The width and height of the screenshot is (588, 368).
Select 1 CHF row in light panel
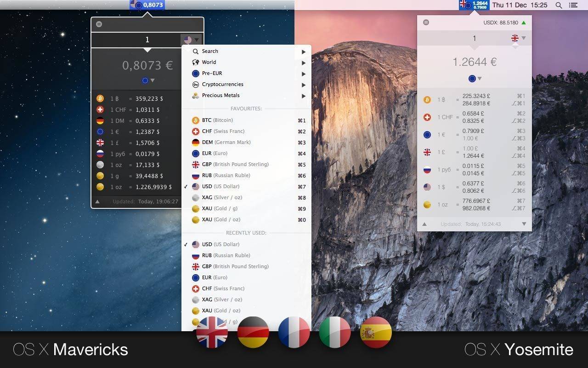(x=475, y=117)
